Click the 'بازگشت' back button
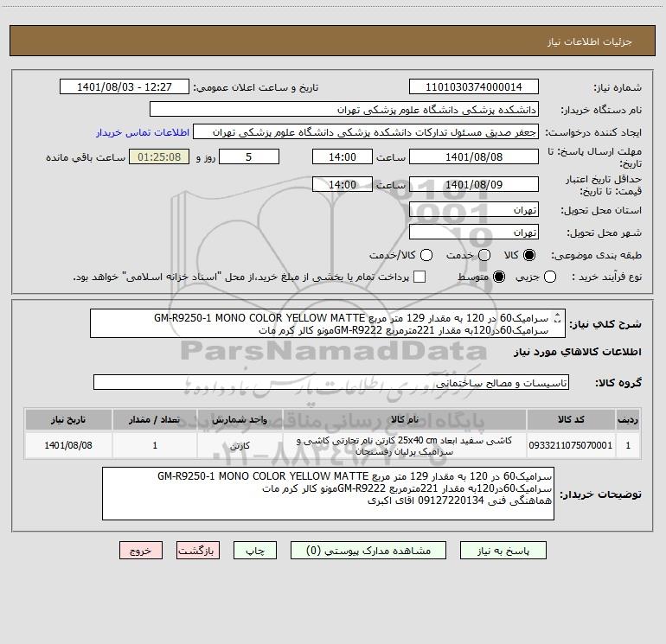The width and height of the screenshot is (666, 644). point(198,551)
